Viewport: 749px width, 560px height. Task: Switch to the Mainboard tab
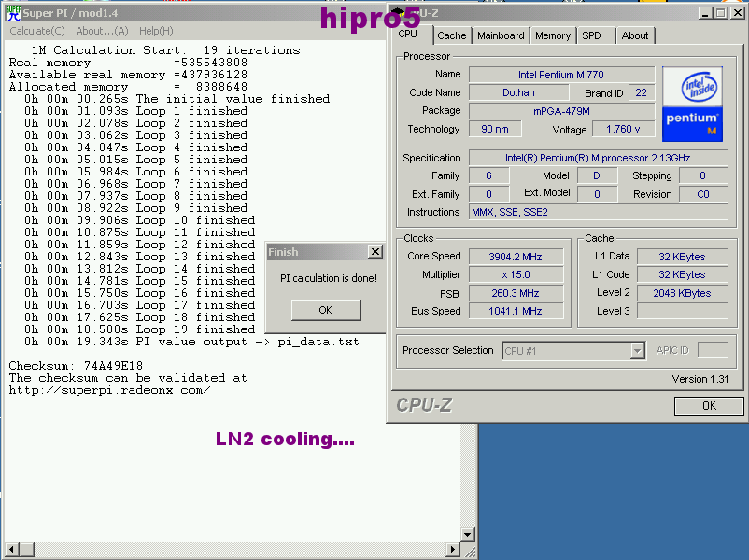click(500, 35)
